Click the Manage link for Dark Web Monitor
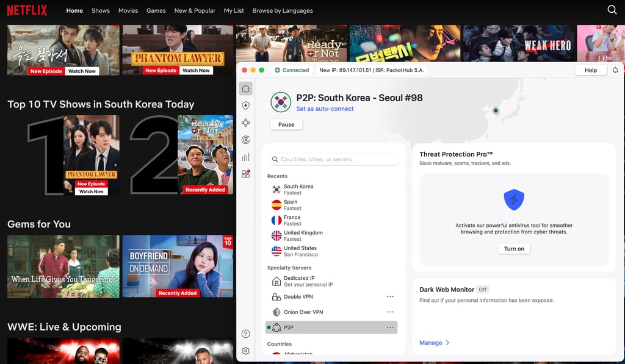Screen dimensions: 625x364 (x=430, y=343)
